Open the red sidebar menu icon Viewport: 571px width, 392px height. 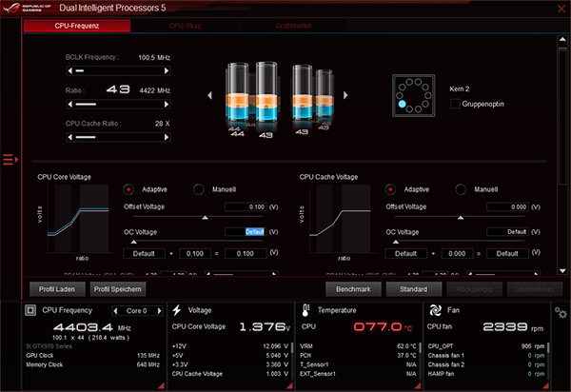click(x=10, y=160)
